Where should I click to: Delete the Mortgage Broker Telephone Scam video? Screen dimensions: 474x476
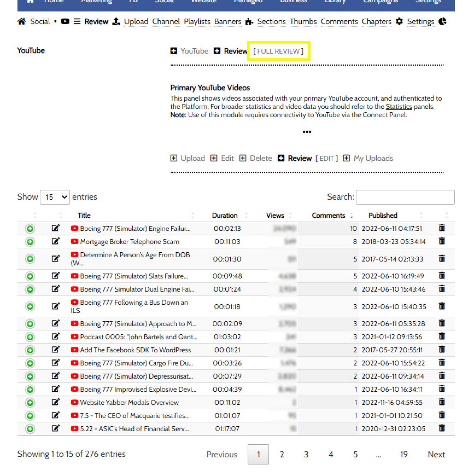coord(442,241)
